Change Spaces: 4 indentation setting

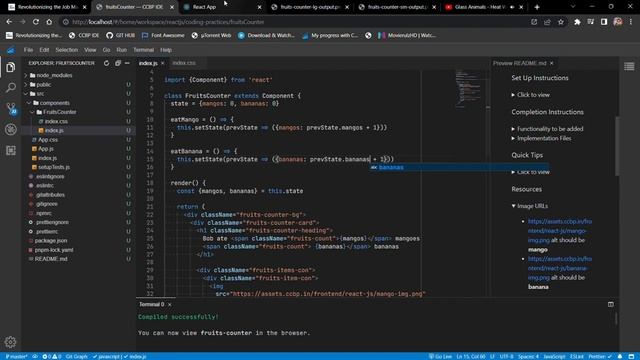pos(528,356)
